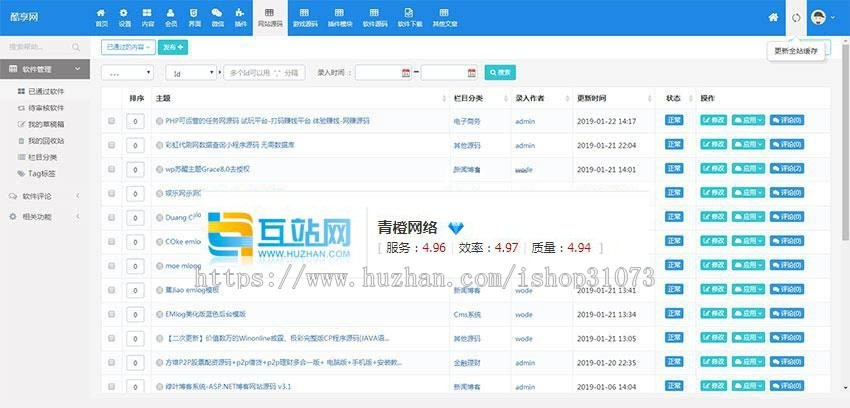Screen dimensions: 850x408
Task: Sort the table by 状态 column arrows
Action: click(x=691, y=99)
